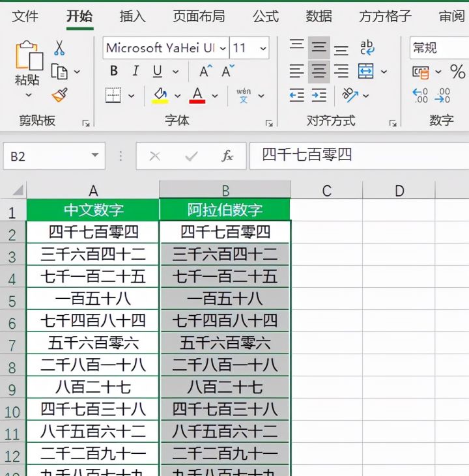Open the underline style dropdown

[176, 72]
